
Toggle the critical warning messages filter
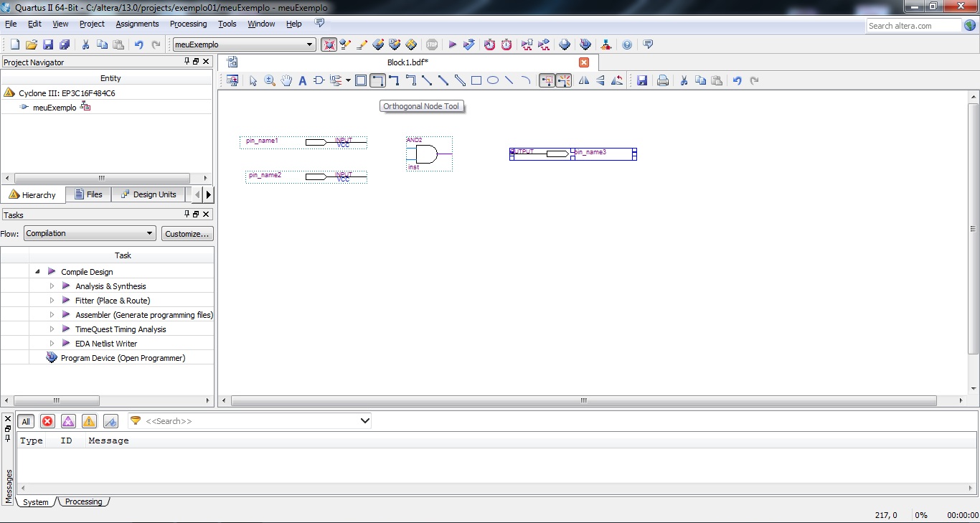(x=68, y=421)
